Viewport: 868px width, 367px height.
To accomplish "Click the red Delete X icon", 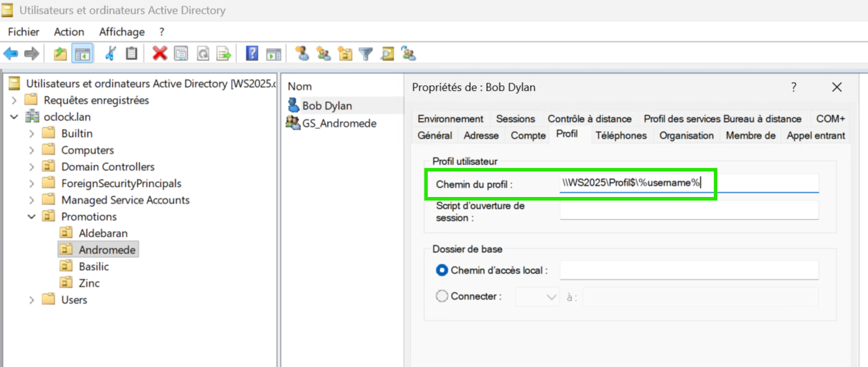I will [x=160, y=53].
